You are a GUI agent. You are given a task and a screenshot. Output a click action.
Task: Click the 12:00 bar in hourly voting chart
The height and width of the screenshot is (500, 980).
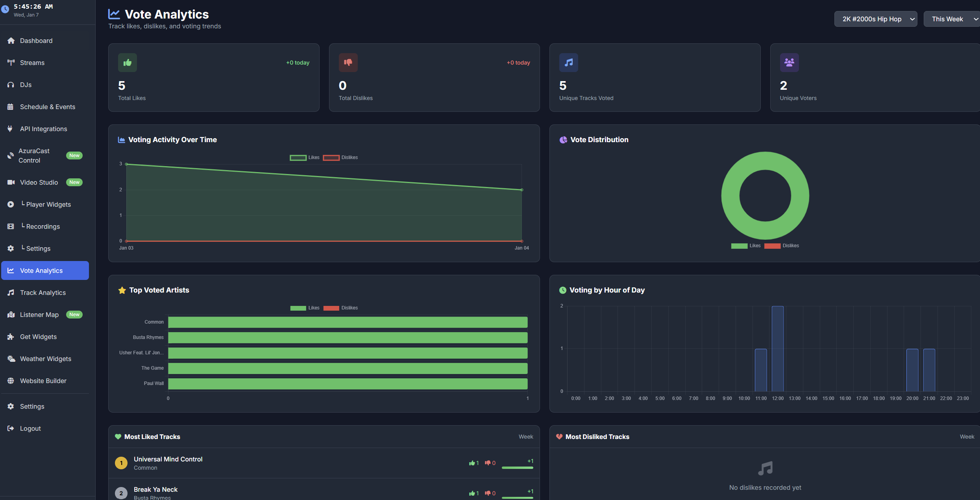(x=777, y=348)
